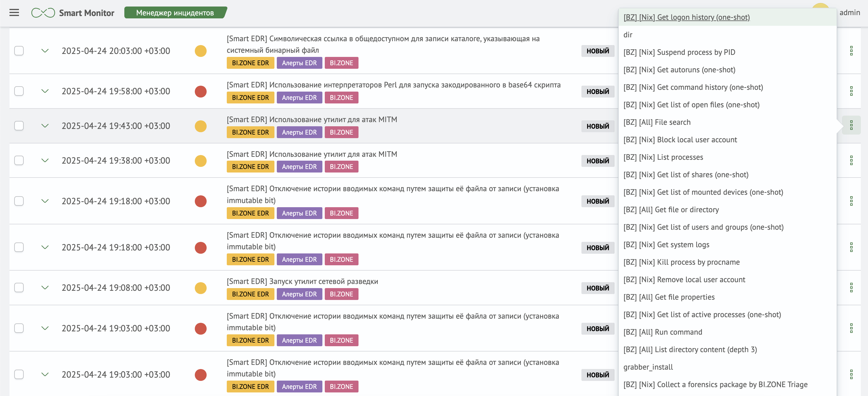Image resolution: width=868 pixels, height=396 pixels.
Task: Choose [All] File search action
Action: 727,122
